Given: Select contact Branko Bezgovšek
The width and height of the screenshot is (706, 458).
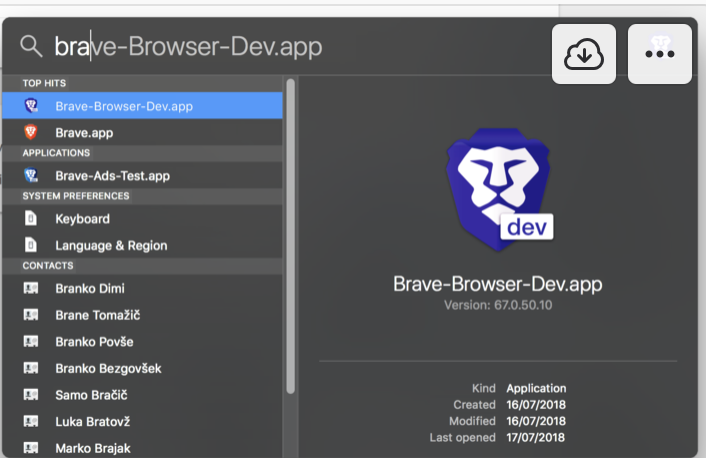Looking at the screenshot, I should click(x=142, y=368).
